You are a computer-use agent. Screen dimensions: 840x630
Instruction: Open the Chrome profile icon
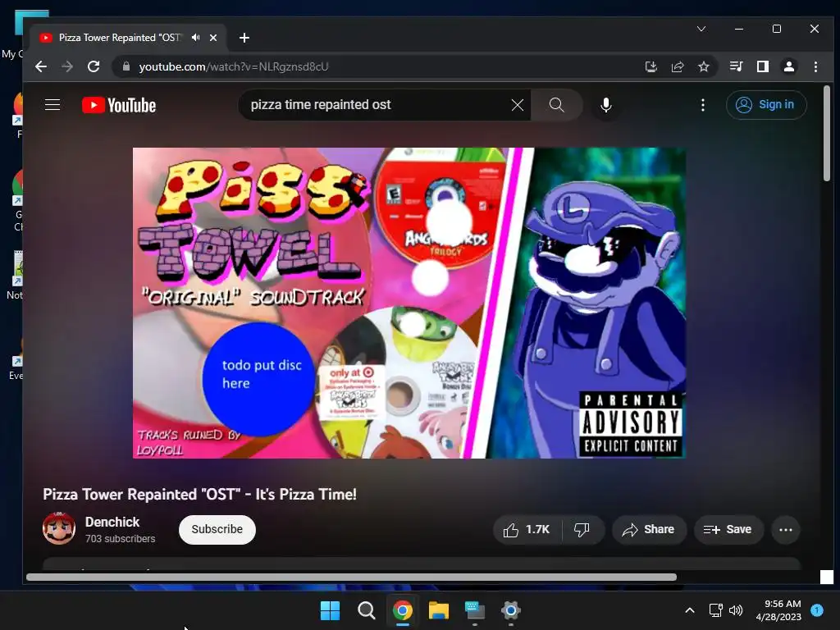789,66
